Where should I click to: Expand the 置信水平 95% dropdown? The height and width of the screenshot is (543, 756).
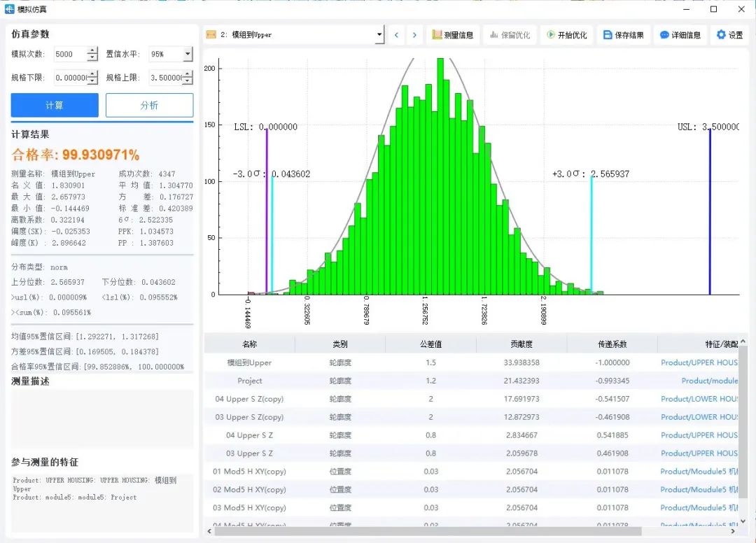click(x=188, y=55)
